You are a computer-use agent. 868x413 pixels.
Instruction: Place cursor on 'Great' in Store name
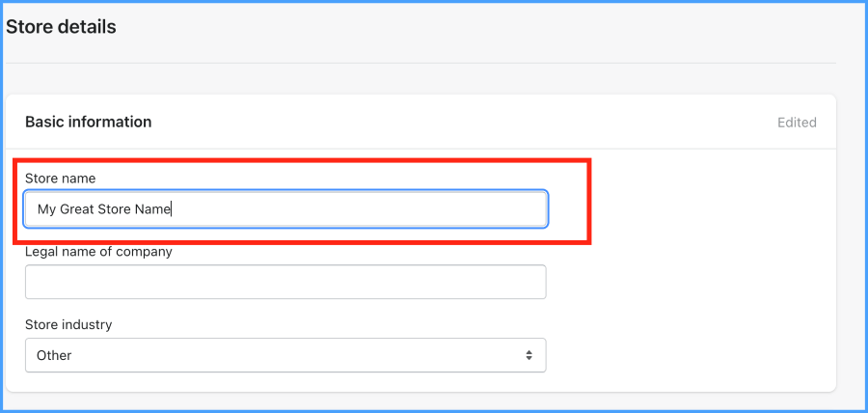tap(77, 208)
